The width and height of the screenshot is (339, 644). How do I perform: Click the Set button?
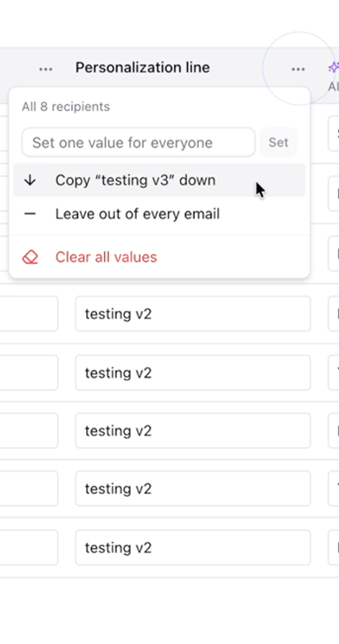(x=279, y=142)
